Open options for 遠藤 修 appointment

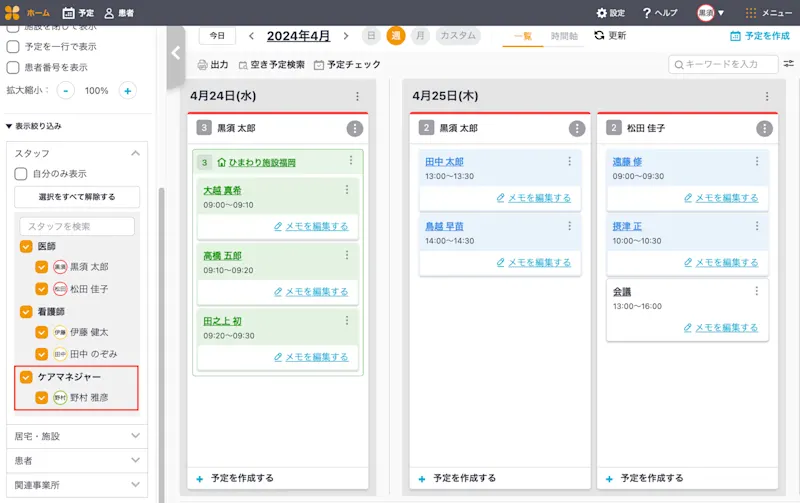(757, 161)
